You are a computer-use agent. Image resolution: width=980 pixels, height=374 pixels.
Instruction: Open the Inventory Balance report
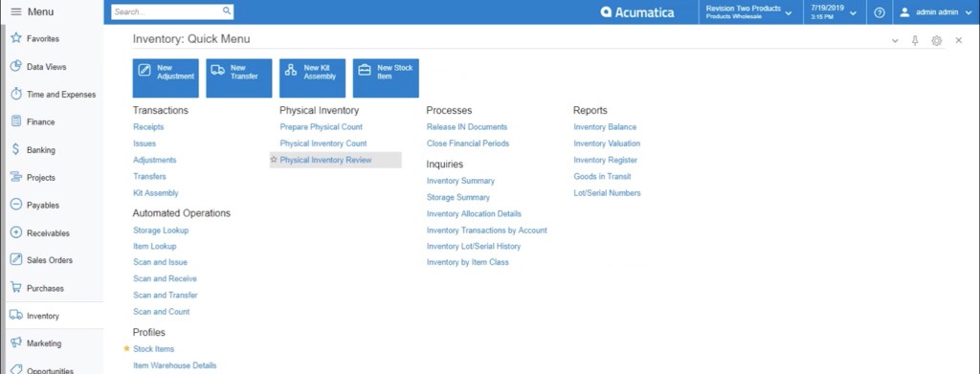[605, 127]
